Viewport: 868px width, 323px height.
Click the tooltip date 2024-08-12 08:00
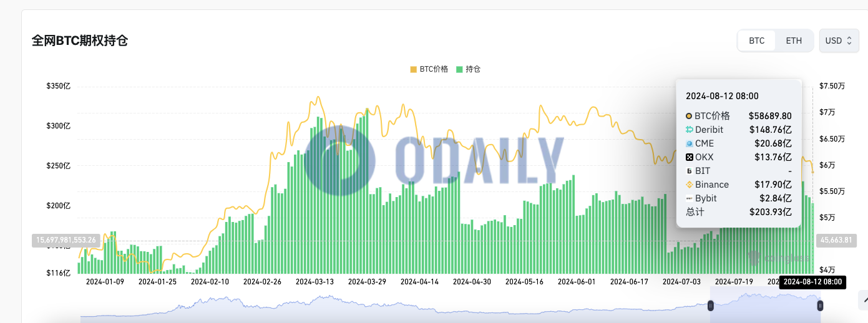pos(722,95)
